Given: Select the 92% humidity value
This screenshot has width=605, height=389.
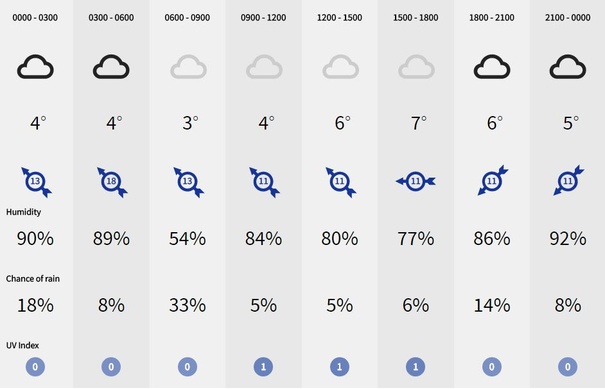Looking at the screenshot, I should [x=568, y=238].
